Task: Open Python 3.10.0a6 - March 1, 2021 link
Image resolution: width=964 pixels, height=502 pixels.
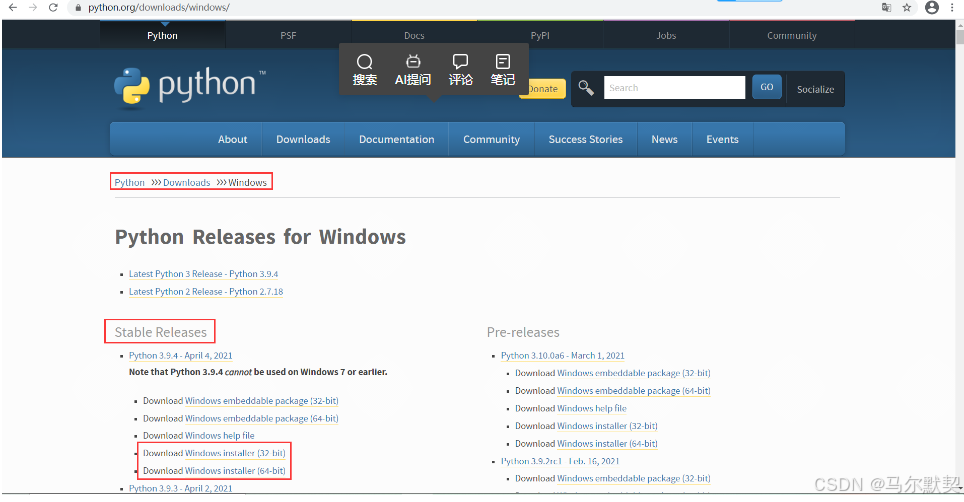Action: point(563,356)
